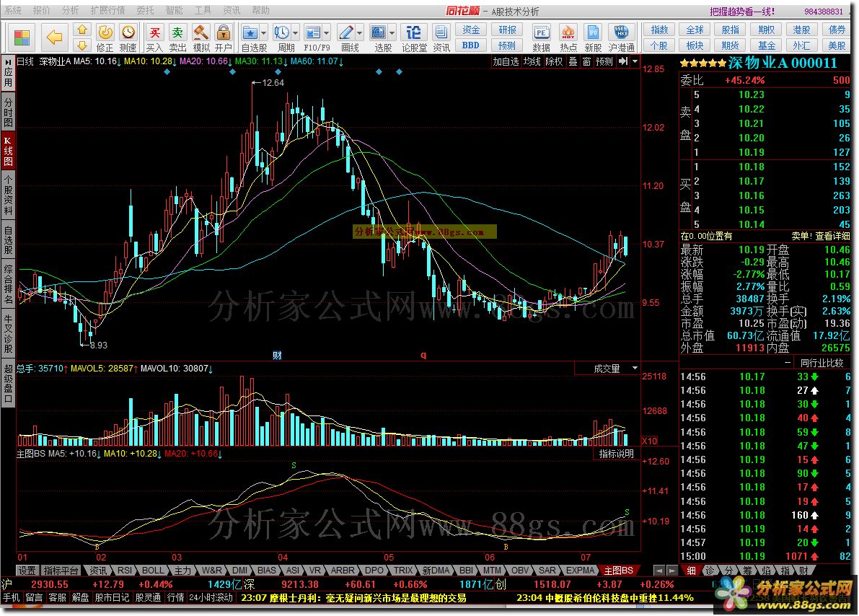This screenshot has height=616, width=859.
Task: Click the chart jump-to-end arrow icon
Action: click(623, 61)
